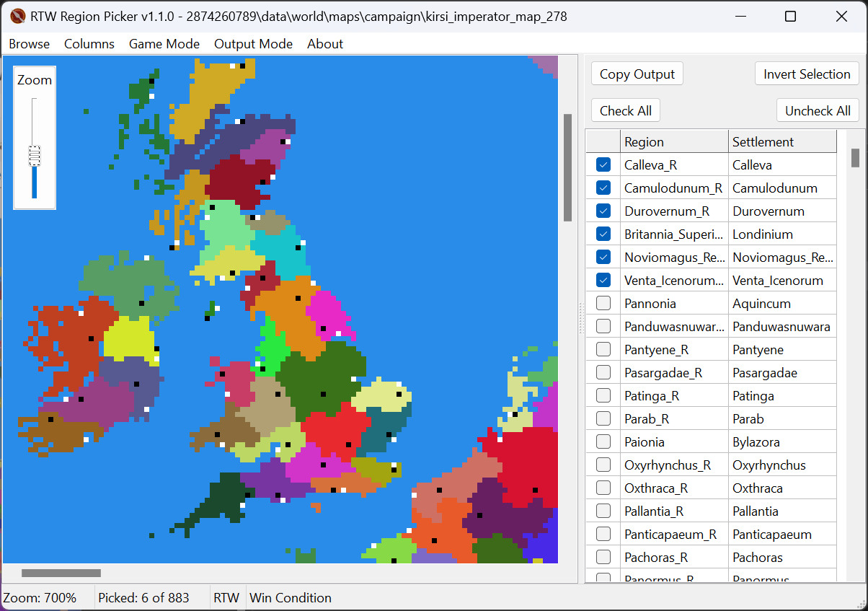
Task: Click the Zoom slider handle
Action: pyautogui.click(x=34, y=155)
